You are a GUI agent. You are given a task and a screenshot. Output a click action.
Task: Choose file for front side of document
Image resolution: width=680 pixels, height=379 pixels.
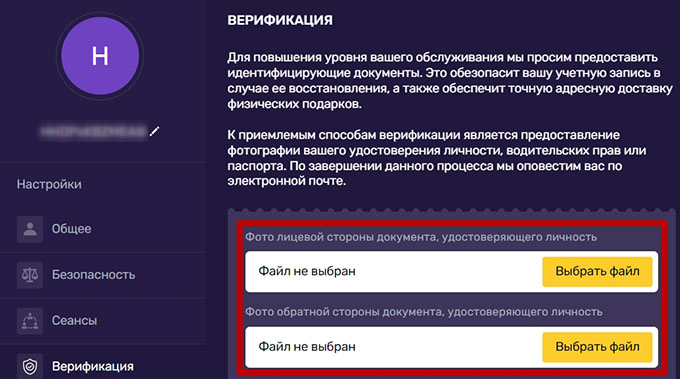click(x=597, y=271)
